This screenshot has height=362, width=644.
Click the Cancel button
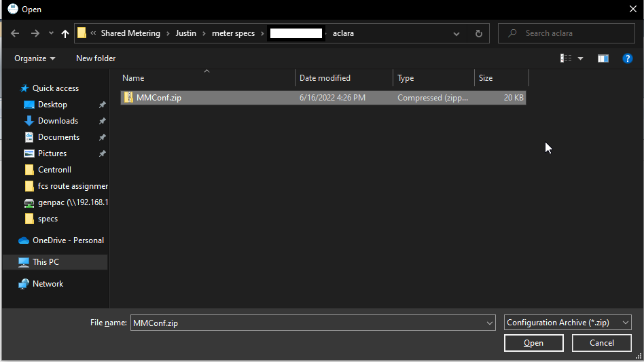pyautogui.click(x=601, y=343)
